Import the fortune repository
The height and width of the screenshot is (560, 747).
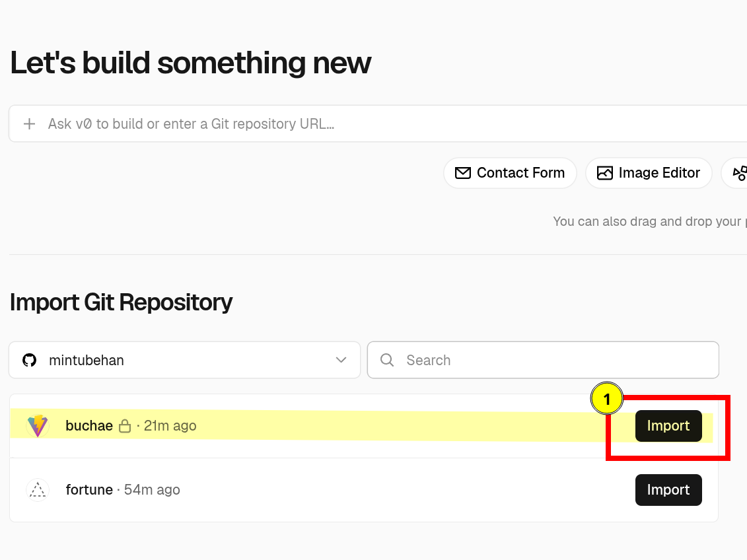[668, 489]
